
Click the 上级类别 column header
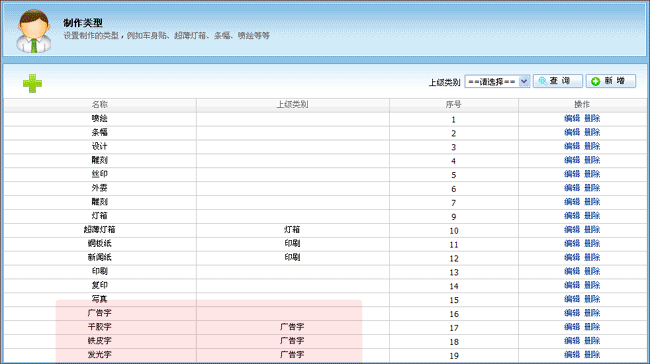tap(293, 104)
